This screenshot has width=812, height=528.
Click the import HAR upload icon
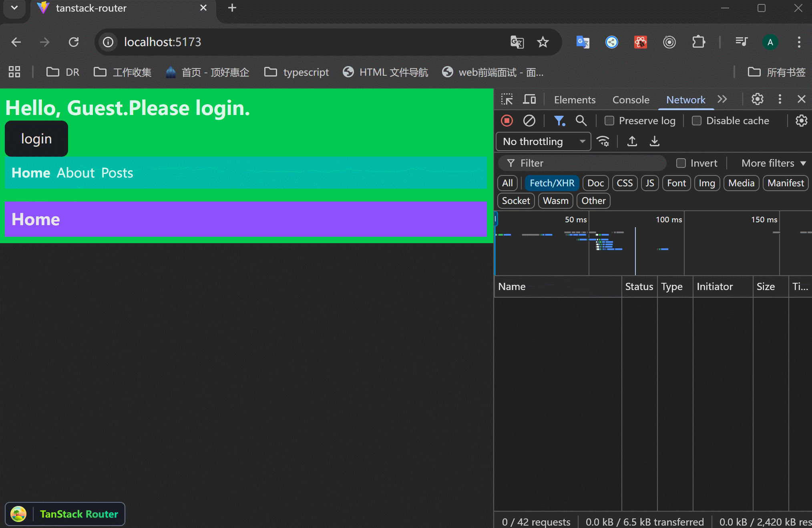point(632,141)
